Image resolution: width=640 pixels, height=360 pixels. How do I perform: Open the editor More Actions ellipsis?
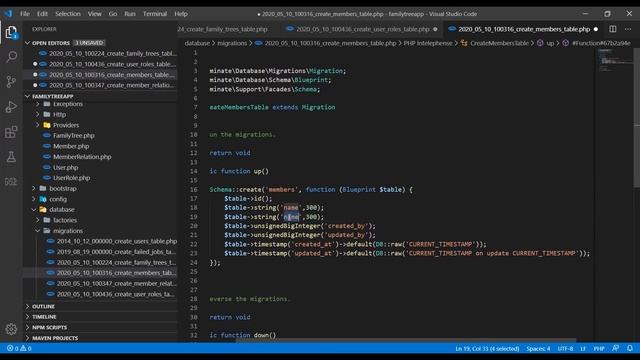[x=628, y=29]
